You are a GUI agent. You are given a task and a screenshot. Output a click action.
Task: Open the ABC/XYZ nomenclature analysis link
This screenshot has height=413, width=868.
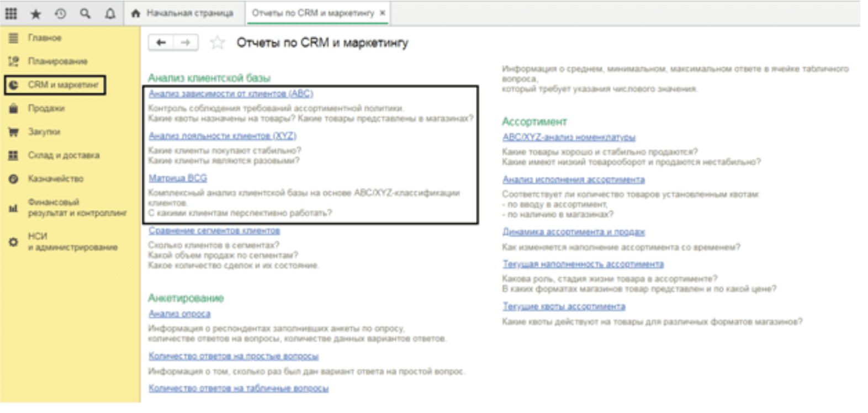pos(569,137)
